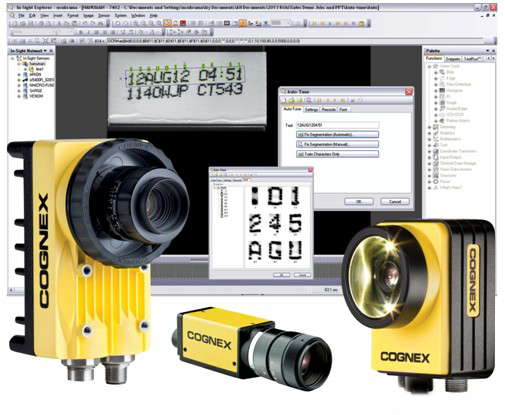This screenshot has height=415, width=505.
Task: Click Cancel in the Auto-Tune dialog
Action: [x=395, y=202]
